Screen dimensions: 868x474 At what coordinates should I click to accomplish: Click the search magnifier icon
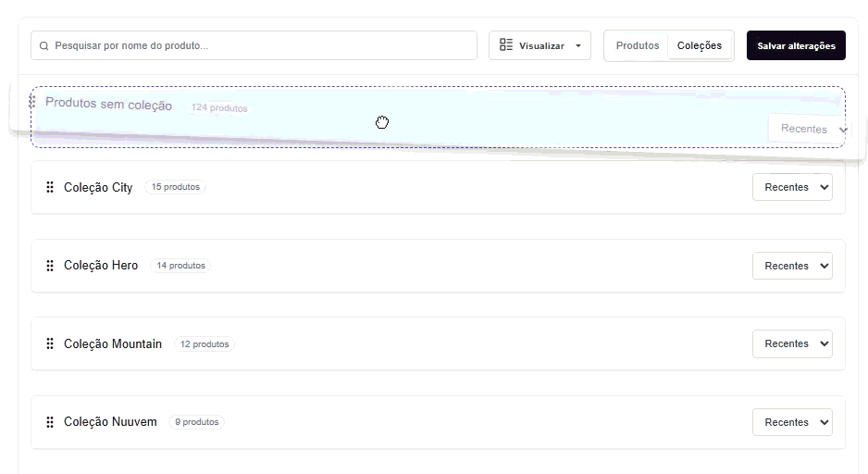[44, 45]
